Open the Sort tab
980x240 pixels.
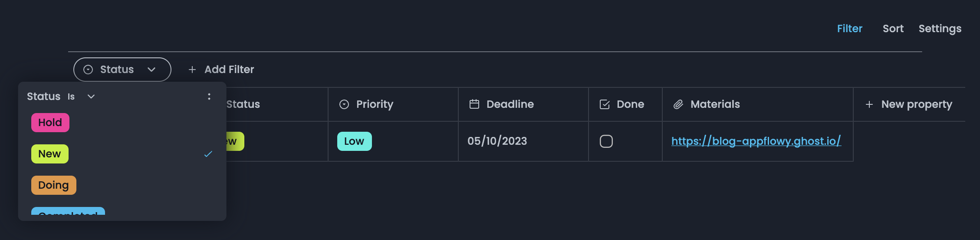pos(893,29)
